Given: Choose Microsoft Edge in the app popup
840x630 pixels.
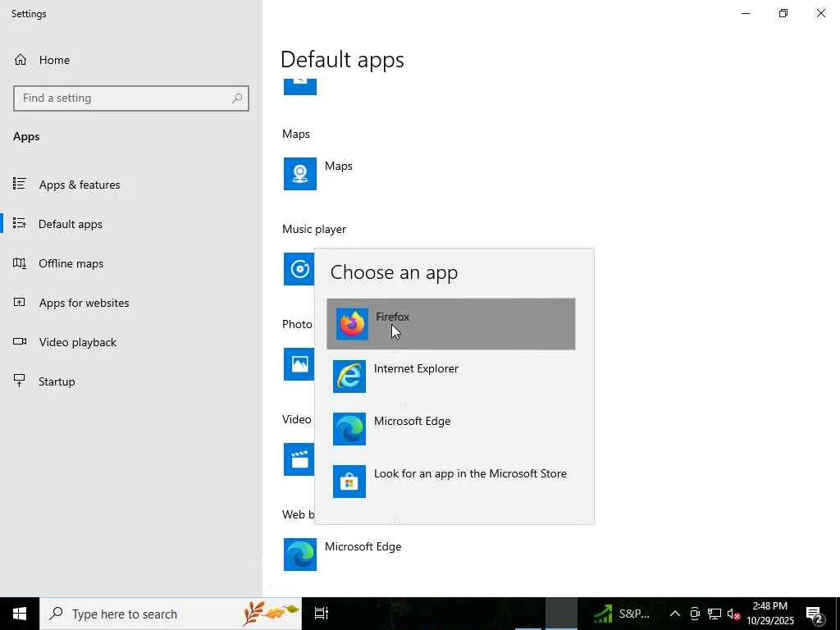Looking at the screenshot, I should pos(450,428).
